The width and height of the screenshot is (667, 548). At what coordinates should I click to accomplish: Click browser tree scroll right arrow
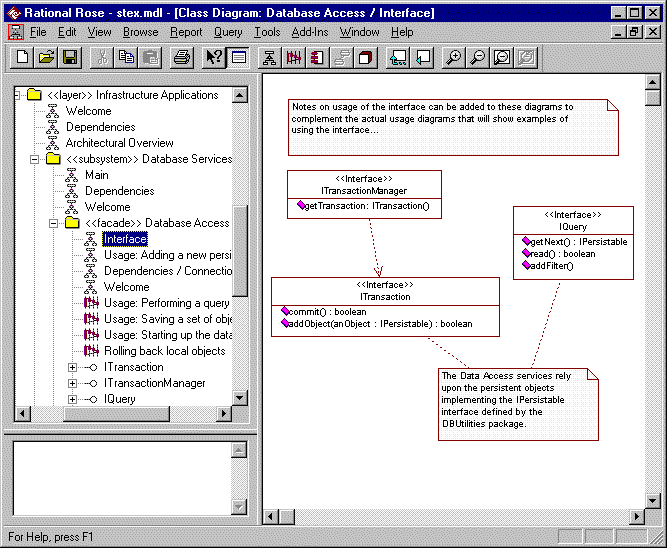(224, 414)
